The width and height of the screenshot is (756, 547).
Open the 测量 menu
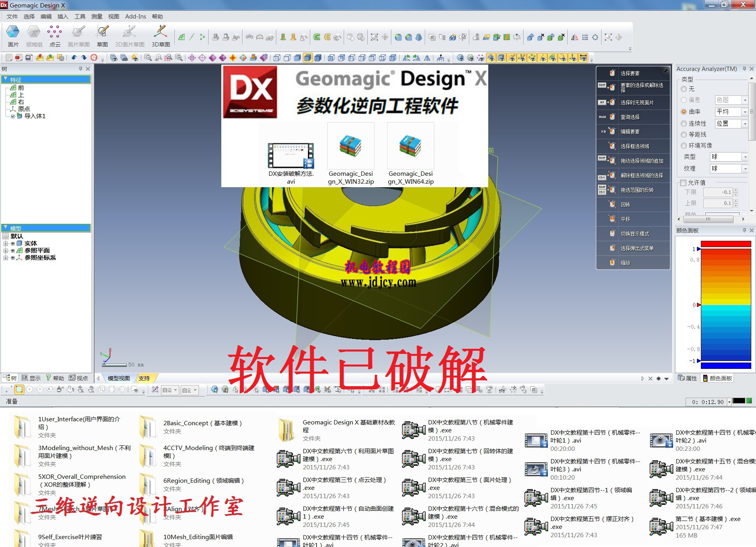(97, 17)
